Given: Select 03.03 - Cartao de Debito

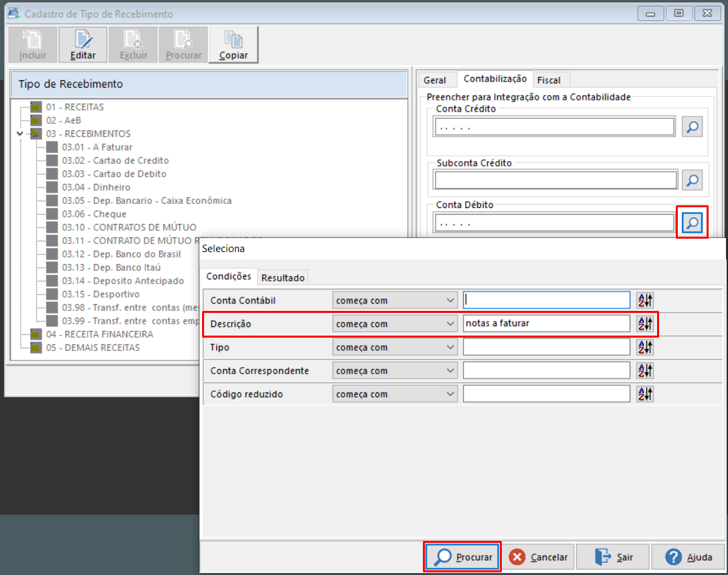Looking at the screenshot, I should 114,174.
